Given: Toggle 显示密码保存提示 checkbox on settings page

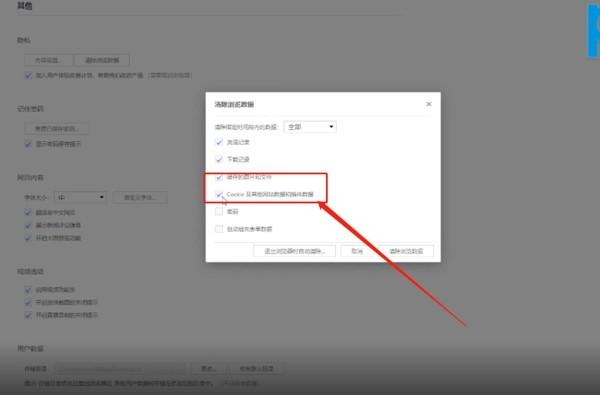Looking at the screenshot, I should point(28,144).
